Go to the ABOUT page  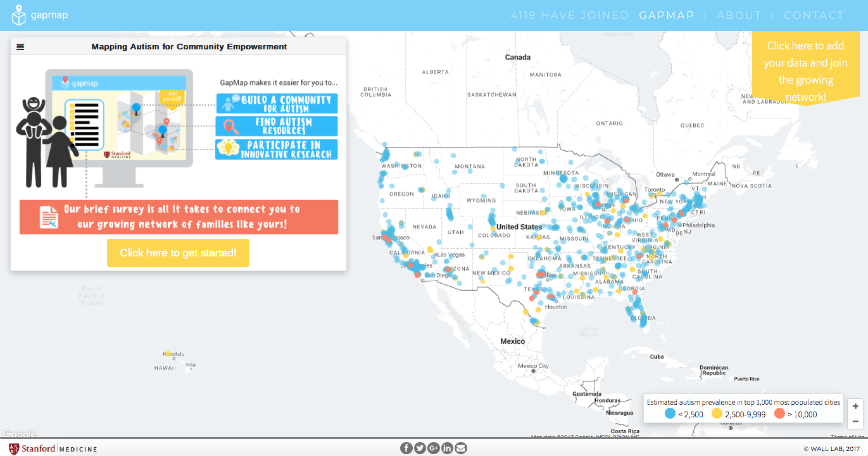(739, 15)
